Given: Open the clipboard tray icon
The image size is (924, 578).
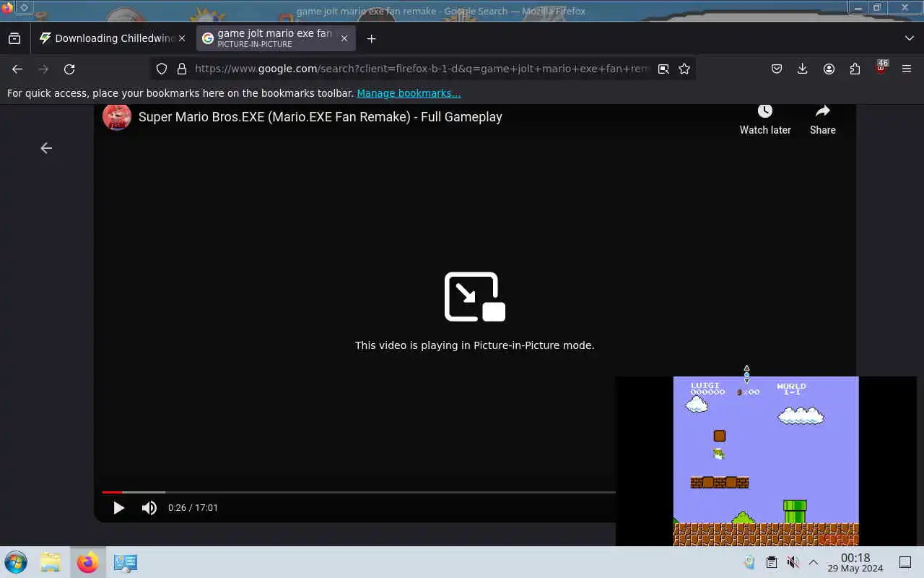Looking at the screenshot, I should coord(771,562).
